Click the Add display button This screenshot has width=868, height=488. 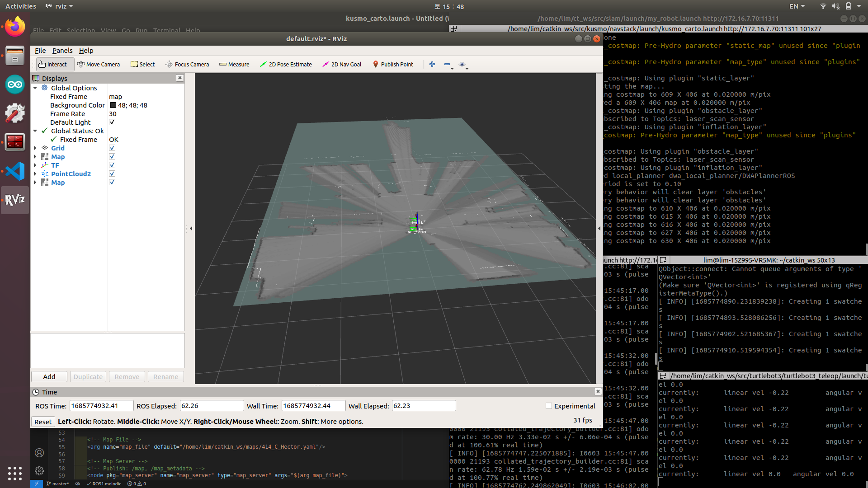click(x=49, y=377)
